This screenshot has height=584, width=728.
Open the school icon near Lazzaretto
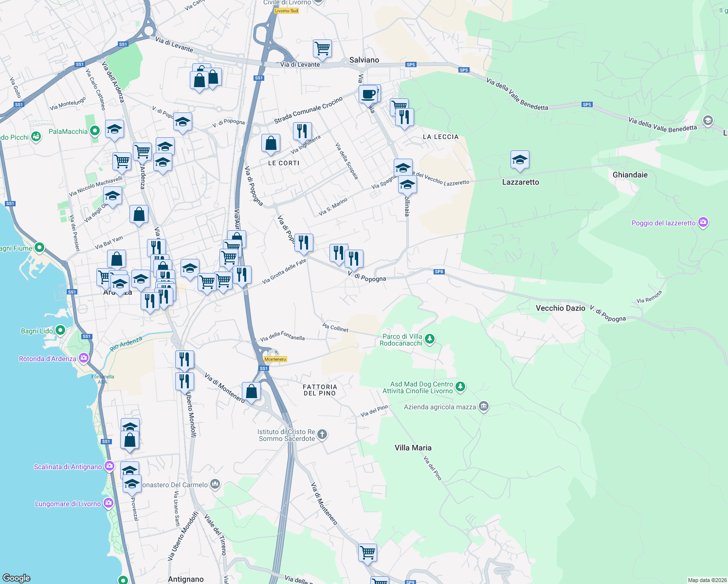tap(520, 160)
